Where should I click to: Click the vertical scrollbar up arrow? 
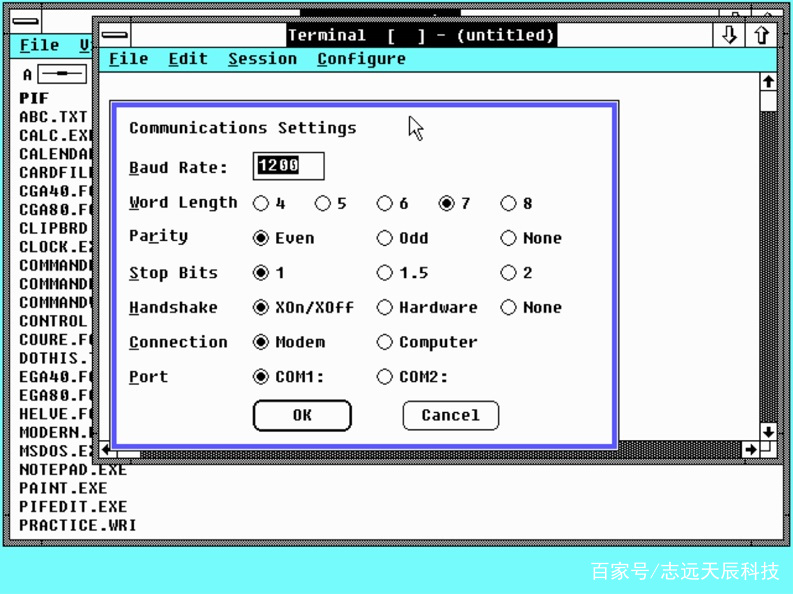pyautogui.click(x=768, y=82)
